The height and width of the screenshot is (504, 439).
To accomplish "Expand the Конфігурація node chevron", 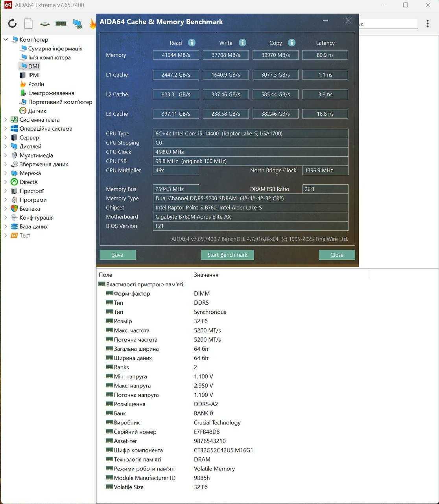I will pos(6,218).
